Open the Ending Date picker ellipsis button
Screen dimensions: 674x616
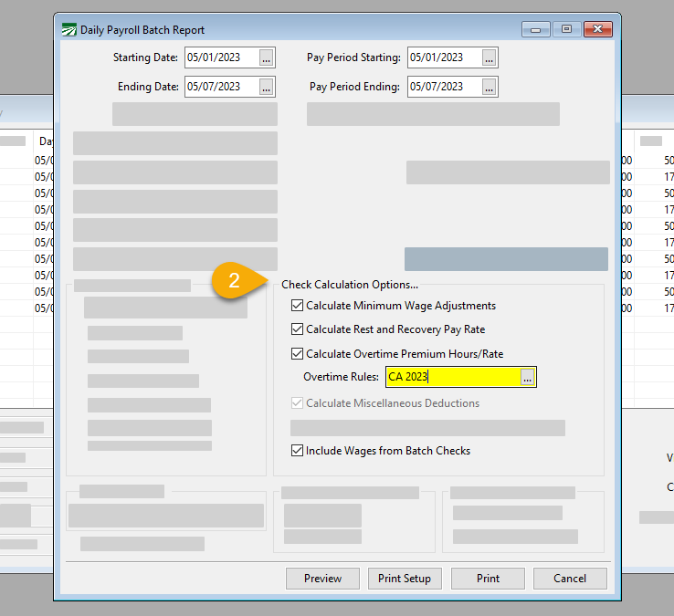tap(266, 87)
